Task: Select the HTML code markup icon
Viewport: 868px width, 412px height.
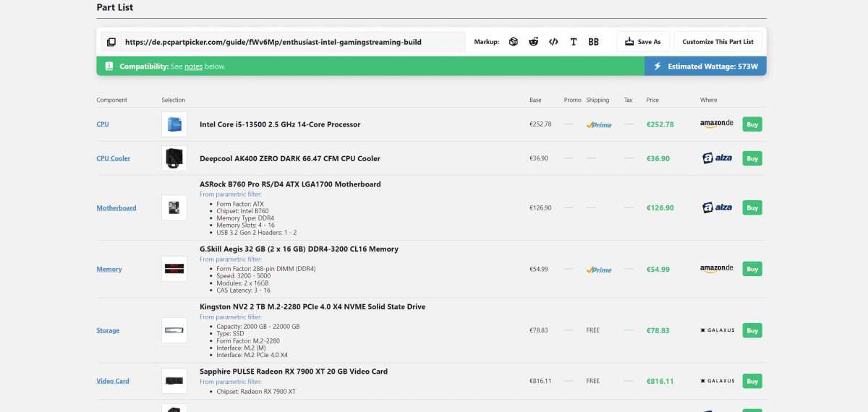Action: pyautogui.click(x=553, y=42)
